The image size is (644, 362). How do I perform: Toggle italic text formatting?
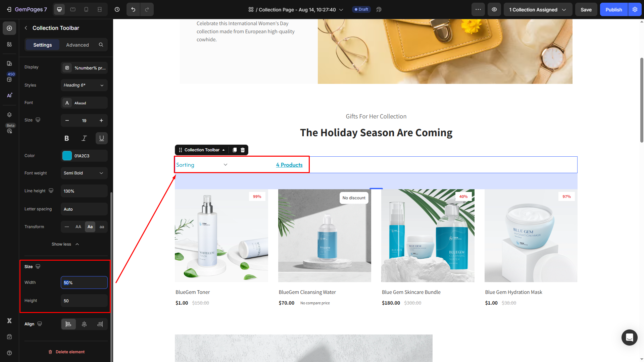click(84, 138)
